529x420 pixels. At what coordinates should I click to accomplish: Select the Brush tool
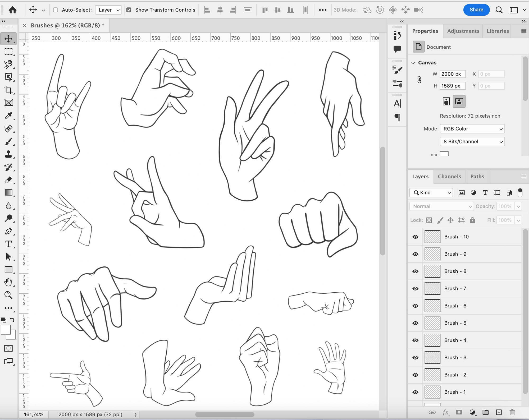tap(9, 142)
